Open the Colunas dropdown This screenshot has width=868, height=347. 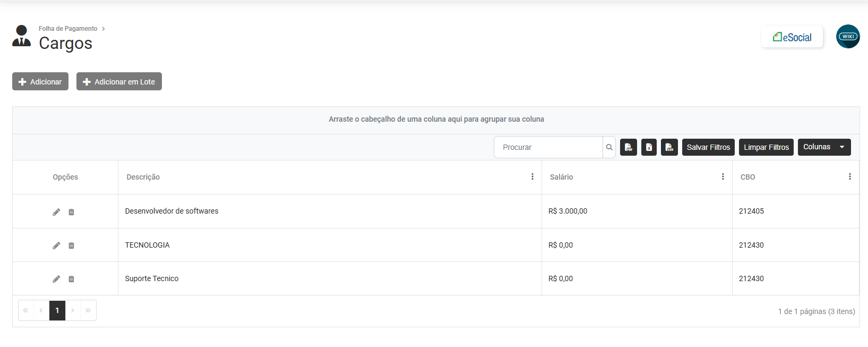tap(824, 147)
